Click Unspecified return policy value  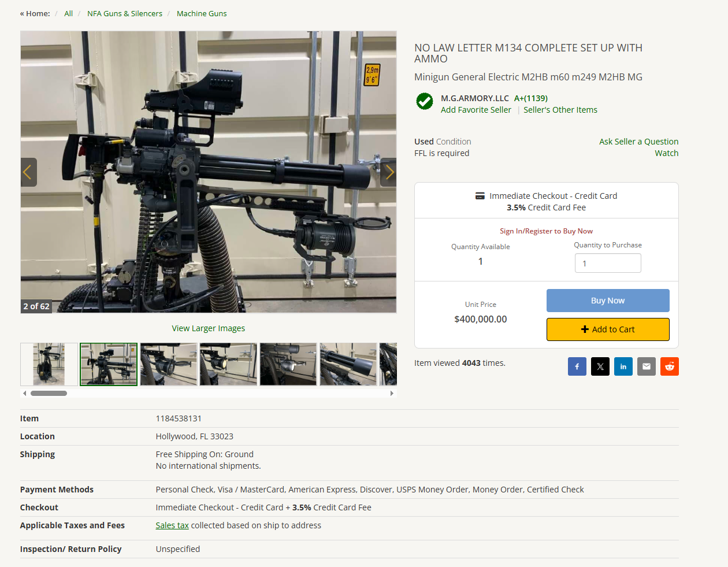(178, 549)
